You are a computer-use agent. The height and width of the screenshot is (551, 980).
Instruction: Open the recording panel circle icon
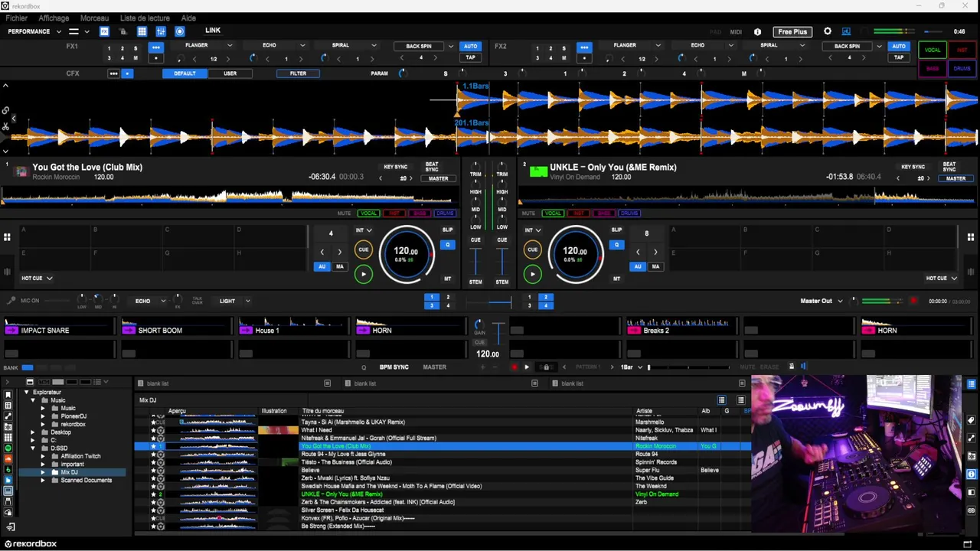click(180, 31)
